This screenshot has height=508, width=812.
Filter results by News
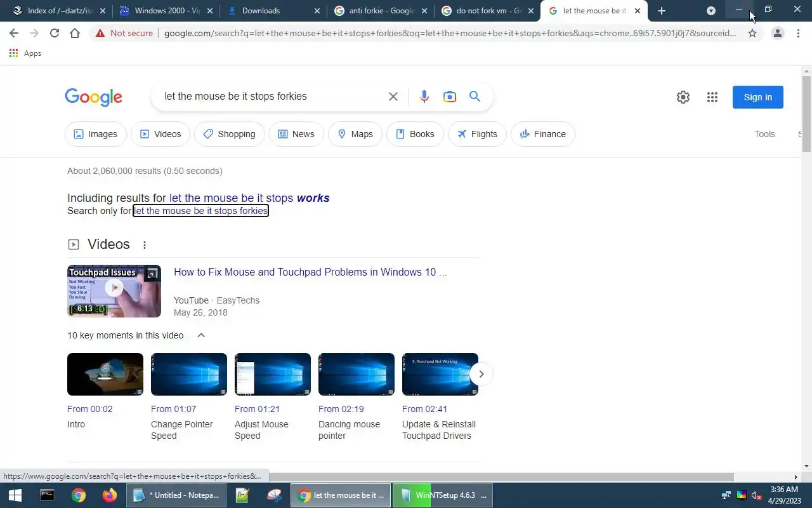pos(296,134)
